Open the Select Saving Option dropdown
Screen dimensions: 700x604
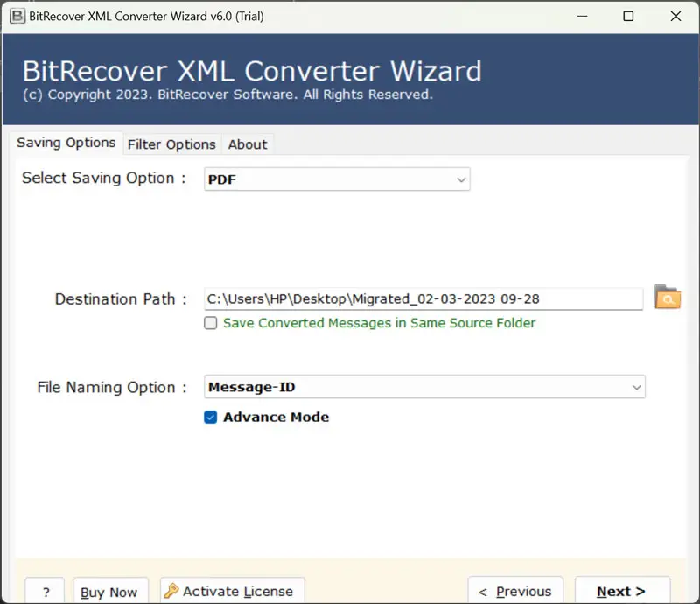point(337,179)
